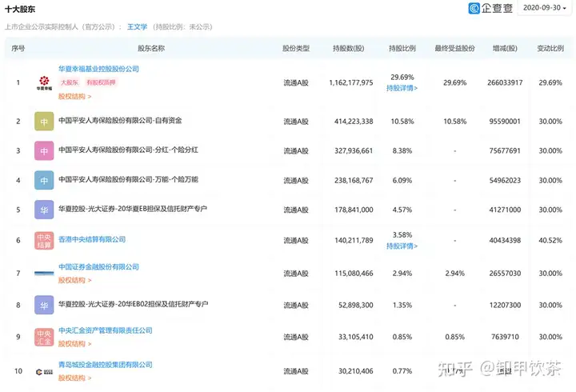Click the 增减(股) column header

tap(505, 48)
